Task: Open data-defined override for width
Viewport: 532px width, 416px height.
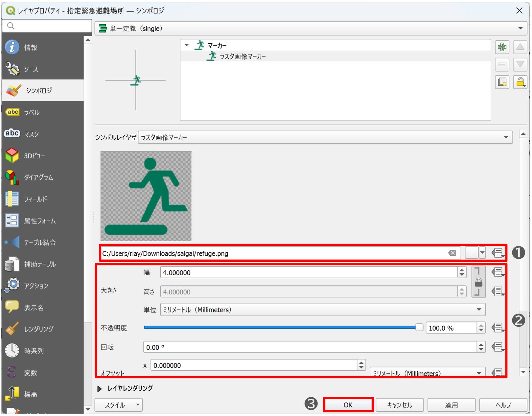Action: click(x=498, y=272)
